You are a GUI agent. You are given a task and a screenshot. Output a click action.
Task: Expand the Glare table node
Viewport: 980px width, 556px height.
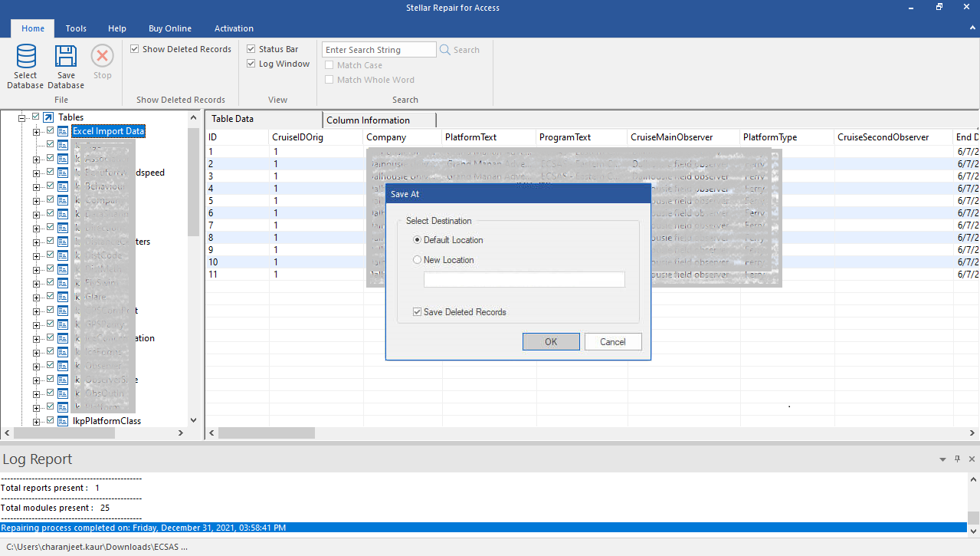37,297
